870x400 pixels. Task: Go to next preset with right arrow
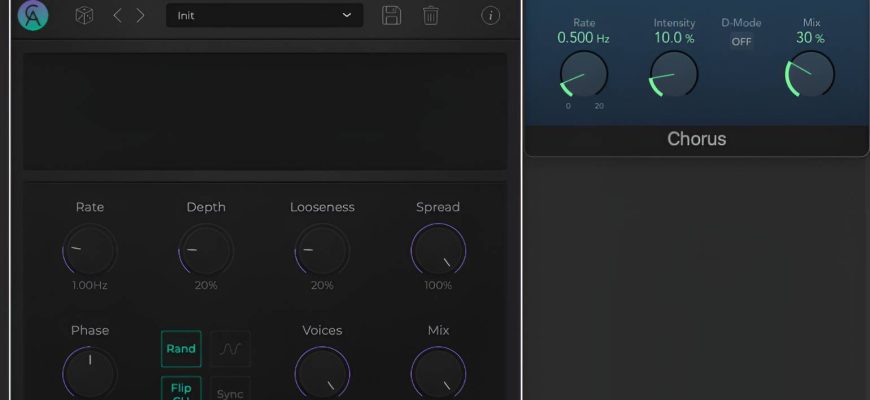point(141,16)
